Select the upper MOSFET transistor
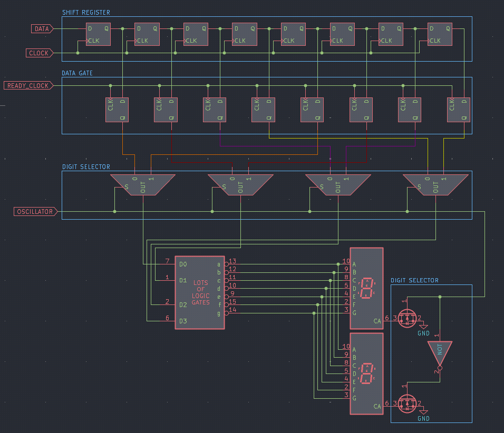Screen dimensions: 504x433 coord(407,318)
